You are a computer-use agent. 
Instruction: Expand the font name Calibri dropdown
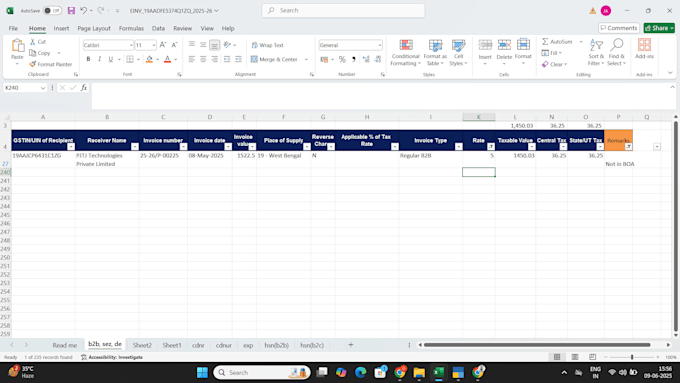click(x=131, y=45)
